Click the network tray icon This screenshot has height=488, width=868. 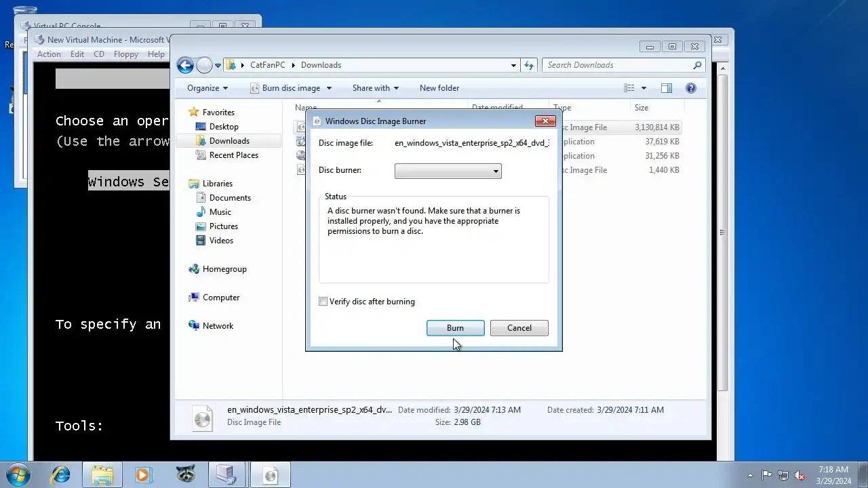click(x=783, y=475)
